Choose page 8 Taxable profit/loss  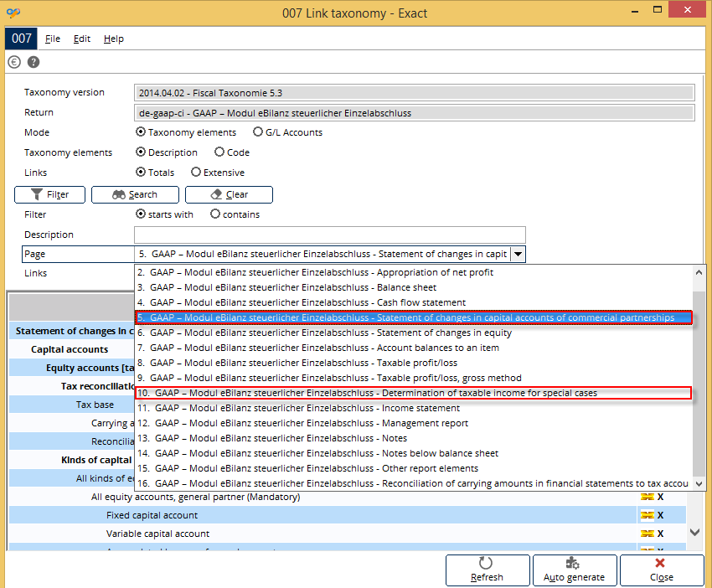pos(414,363)
